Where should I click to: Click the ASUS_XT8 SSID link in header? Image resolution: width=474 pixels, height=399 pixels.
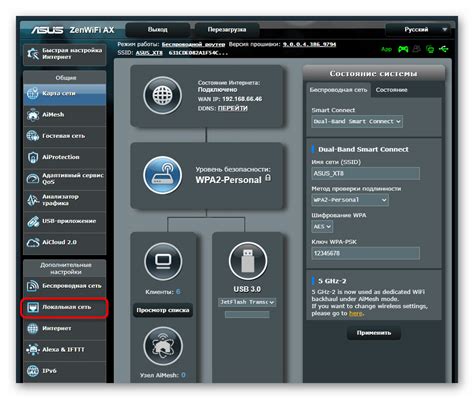[x=149, y=53]
